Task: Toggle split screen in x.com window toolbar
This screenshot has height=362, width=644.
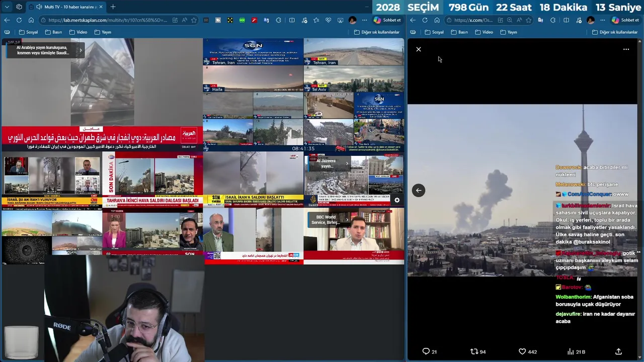Action: [566, 20]
